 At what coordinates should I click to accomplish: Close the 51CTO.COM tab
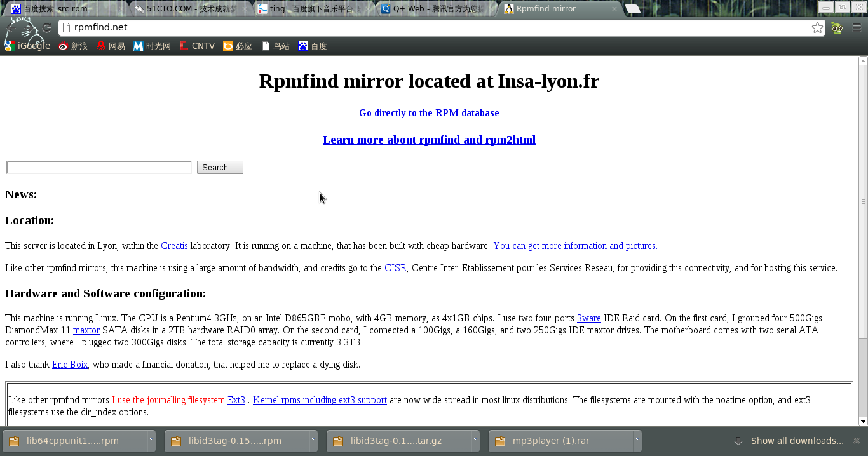(x=243, y=9)
